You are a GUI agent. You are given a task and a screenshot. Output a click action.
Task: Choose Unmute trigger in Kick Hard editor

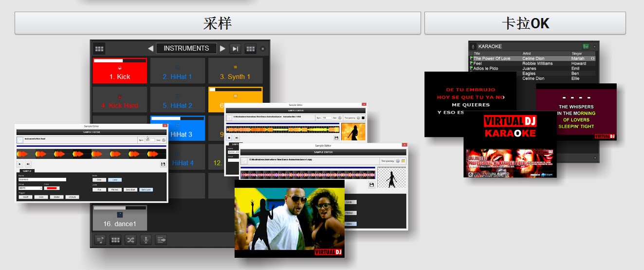pyautogui.click(x=72, y=197)
